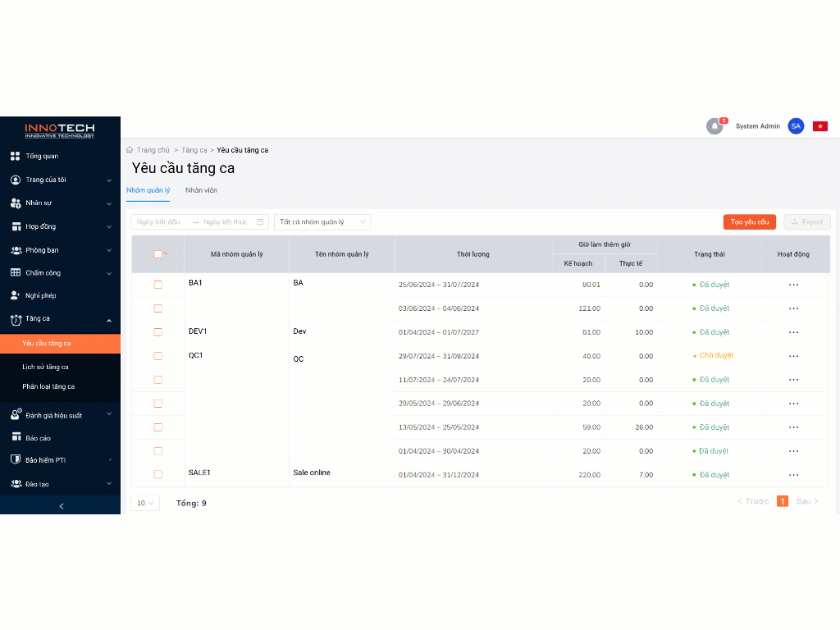Image resolution: width=840 pixels, height=630 pixels.
Task: Click the Tạo yêu cầu button
Action: [749, 222]
